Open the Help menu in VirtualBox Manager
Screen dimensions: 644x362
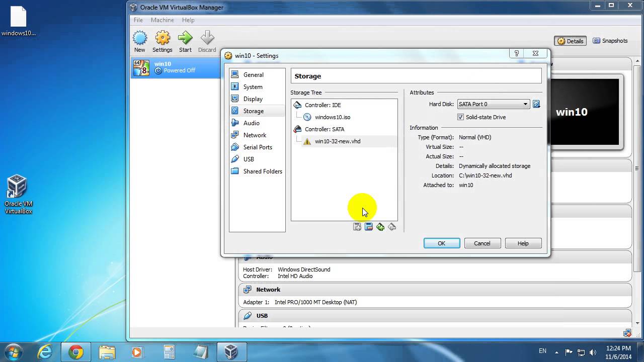(188, 20)
